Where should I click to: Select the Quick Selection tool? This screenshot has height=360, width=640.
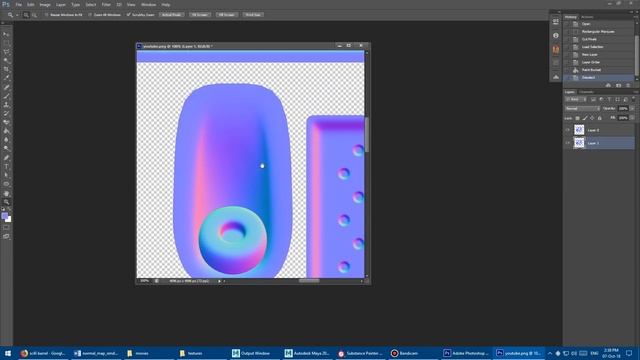pos(6,61)
